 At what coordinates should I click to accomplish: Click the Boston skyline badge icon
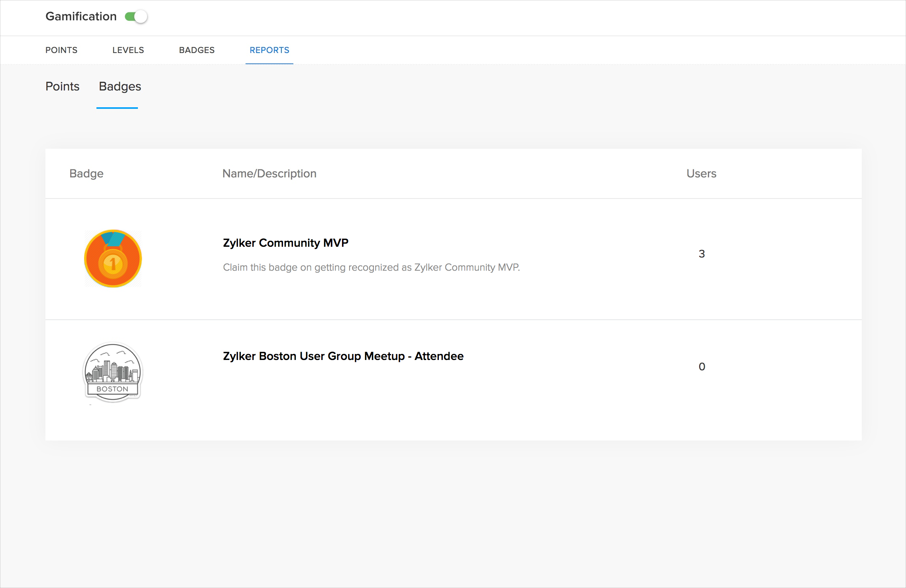tap(113, 372)
